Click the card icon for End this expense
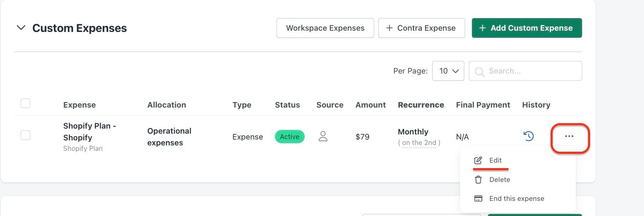Screen dimensions: 644x216 point(478,199)
